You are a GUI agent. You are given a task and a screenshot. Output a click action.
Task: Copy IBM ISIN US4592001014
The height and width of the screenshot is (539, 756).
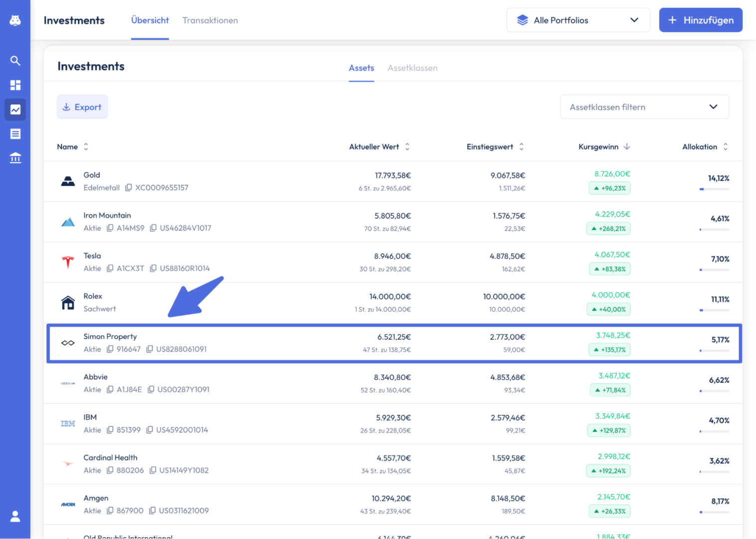149,430
